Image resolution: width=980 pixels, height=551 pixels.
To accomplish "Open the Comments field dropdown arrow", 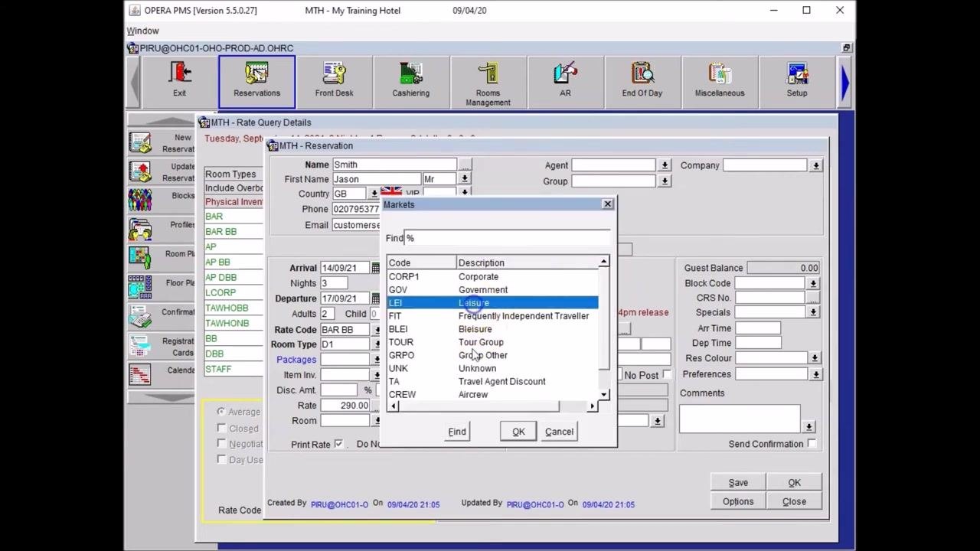I will [x=809, y=426].
